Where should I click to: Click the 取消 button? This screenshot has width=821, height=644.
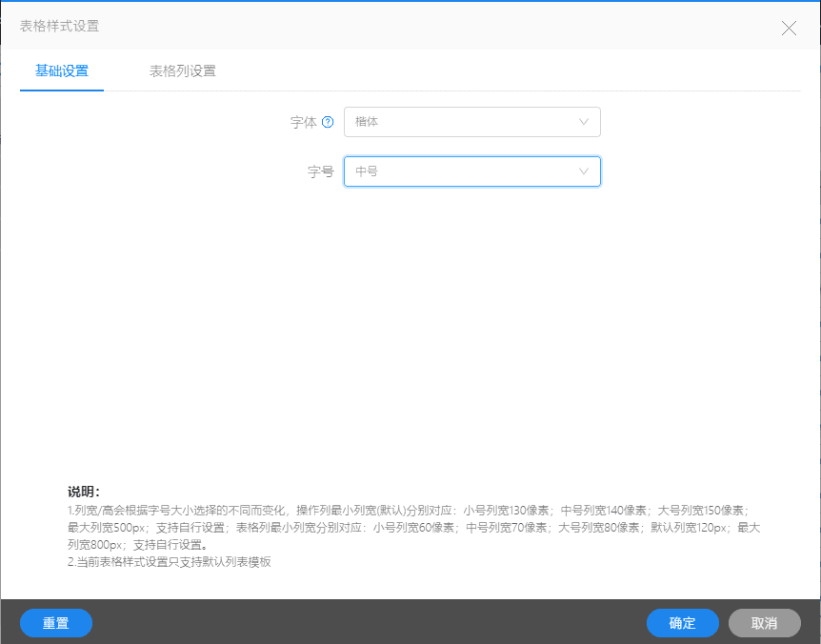pyautogui.click(x=765, y=623)
